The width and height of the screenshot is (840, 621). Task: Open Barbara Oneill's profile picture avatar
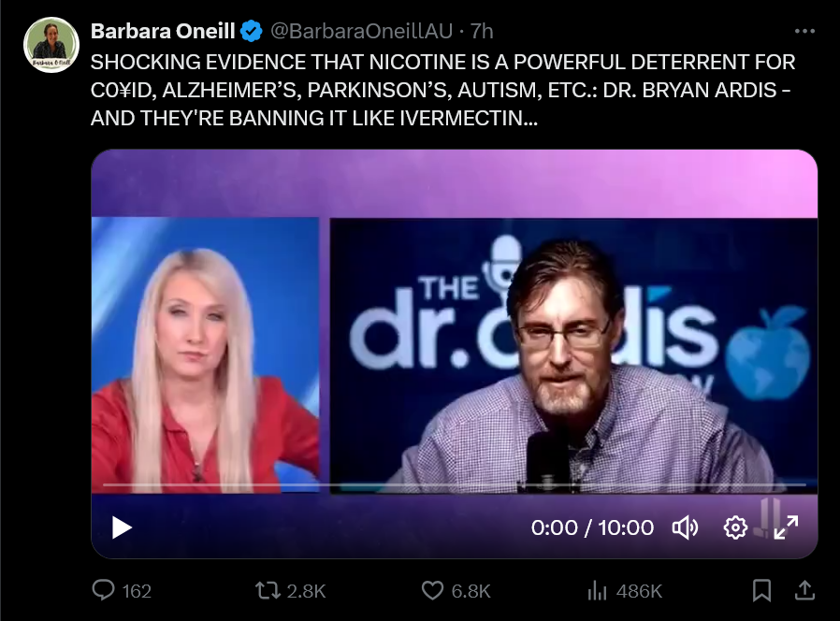point(51,45)
